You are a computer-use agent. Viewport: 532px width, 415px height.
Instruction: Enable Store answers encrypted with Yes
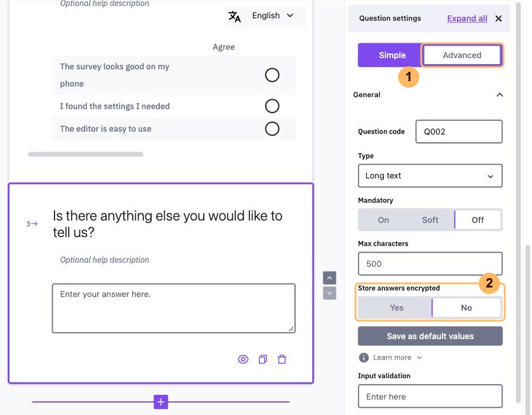pos(396,308)
